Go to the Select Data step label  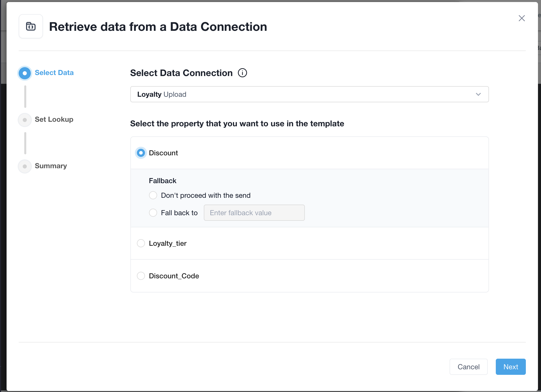54,73
